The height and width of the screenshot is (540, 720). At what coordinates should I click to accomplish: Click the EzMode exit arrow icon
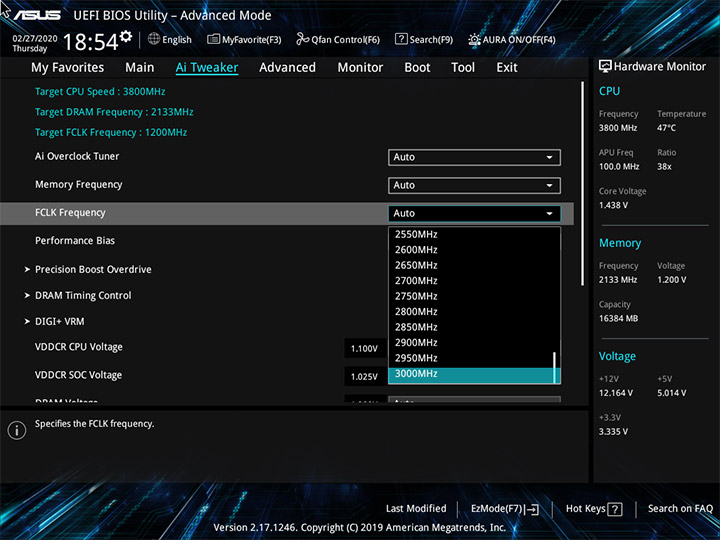[533, 509]
